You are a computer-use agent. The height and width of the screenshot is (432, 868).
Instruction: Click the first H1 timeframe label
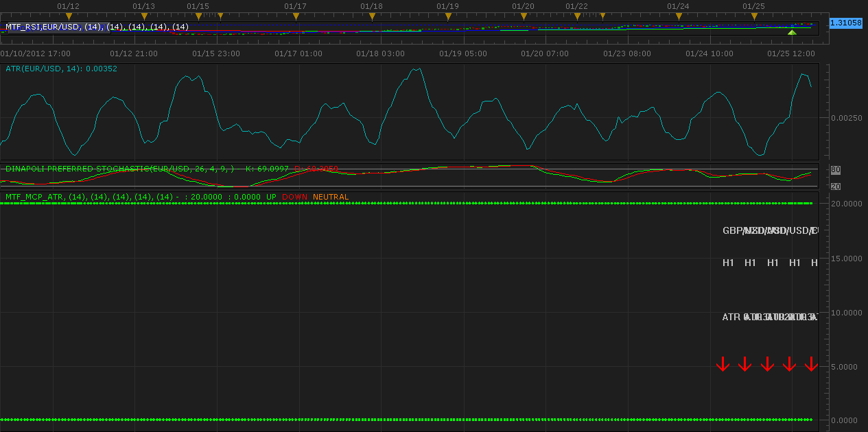point(728,263)
